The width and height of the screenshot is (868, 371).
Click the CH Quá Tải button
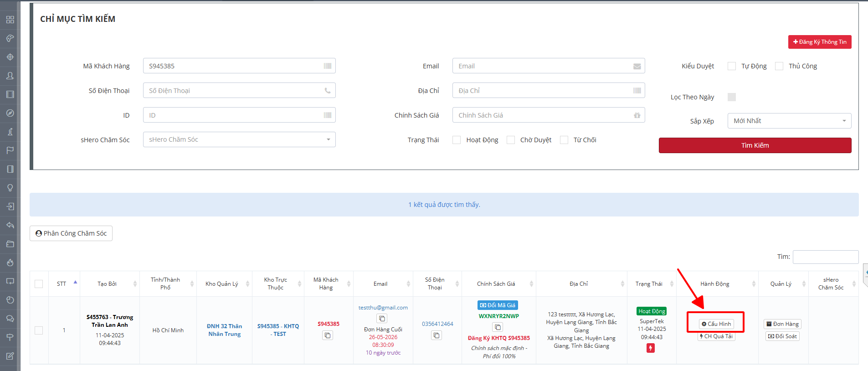click(x=716, y=336)
